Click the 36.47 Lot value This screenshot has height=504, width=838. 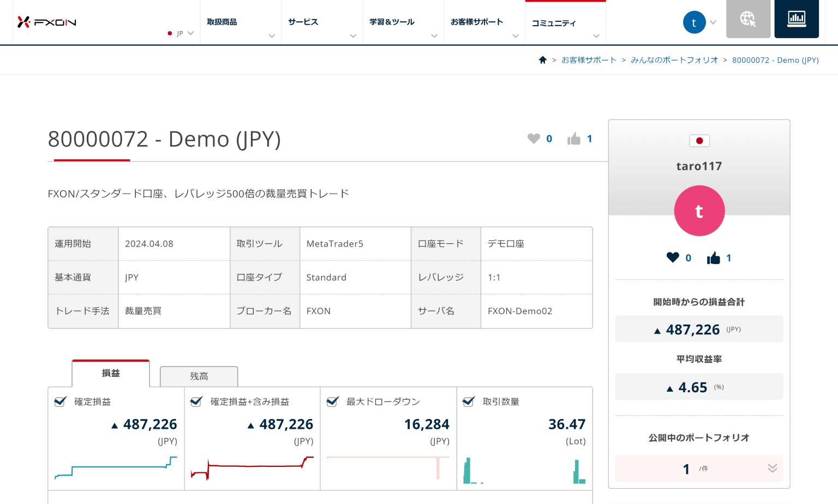pos(567,424)
